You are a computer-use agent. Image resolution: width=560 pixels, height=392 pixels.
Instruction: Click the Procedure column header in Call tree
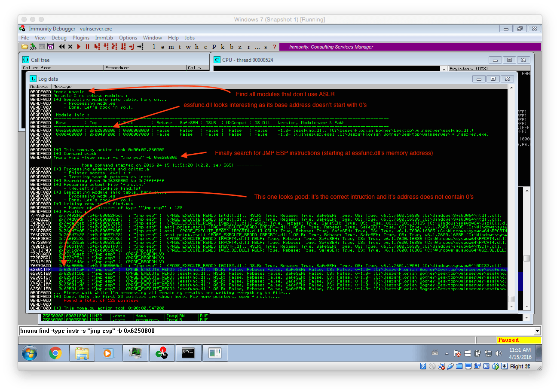[x=145, y=67]
